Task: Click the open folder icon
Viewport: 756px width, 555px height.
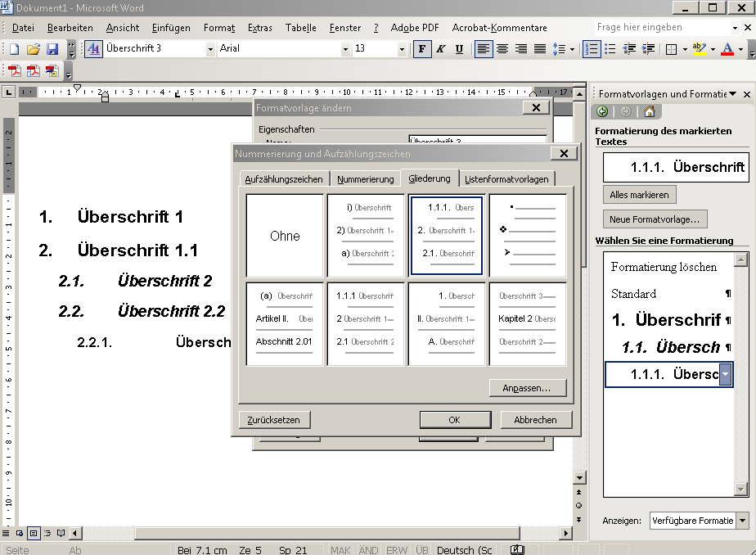Action: [34, 49]
